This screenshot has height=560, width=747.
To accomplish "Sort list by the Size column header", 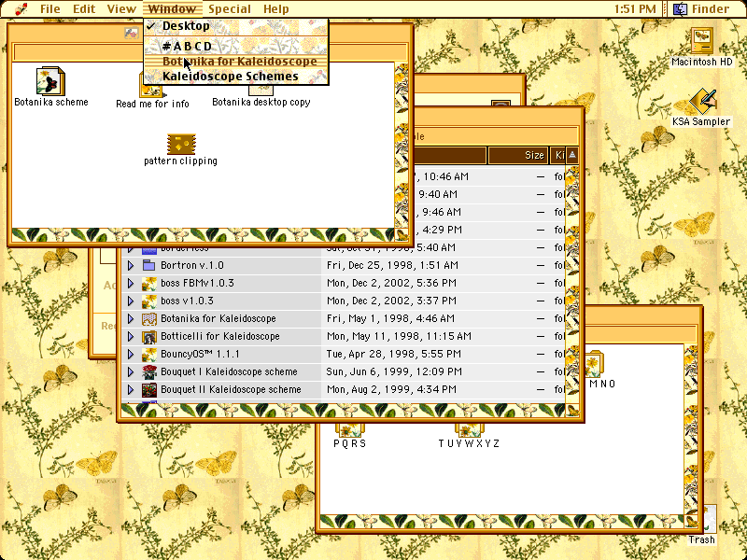I will [517, 155].
